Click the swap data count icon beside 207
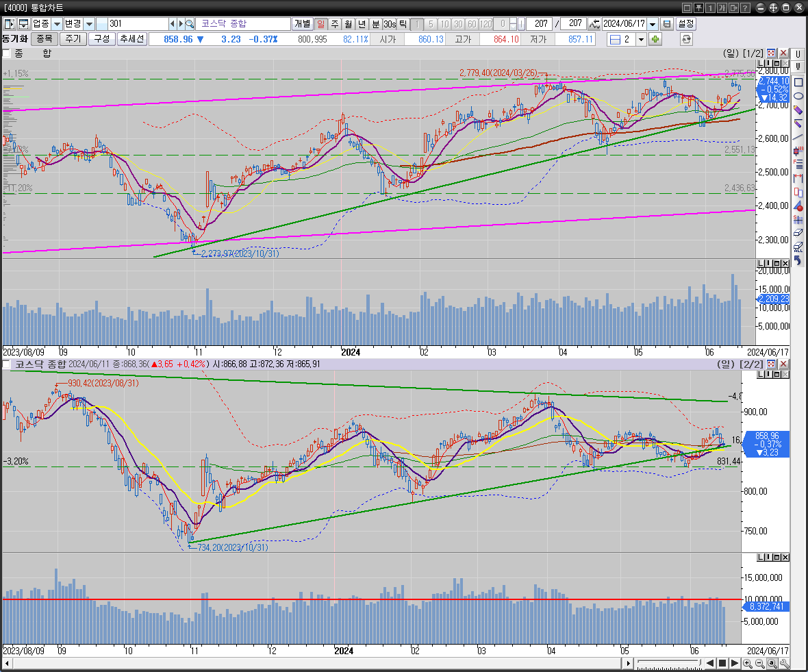This screenshot has height=672, width=808. tap(594, 24)
